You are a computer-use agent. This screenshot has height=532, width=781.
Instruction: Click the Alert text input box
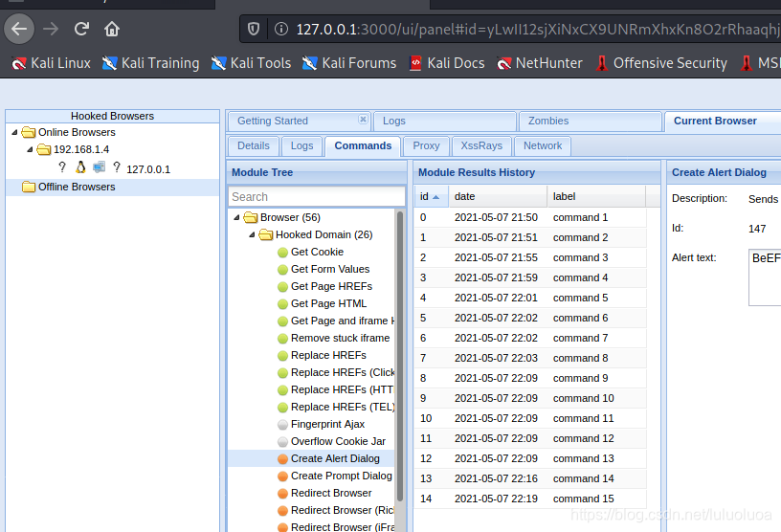(x=765, y=277)
